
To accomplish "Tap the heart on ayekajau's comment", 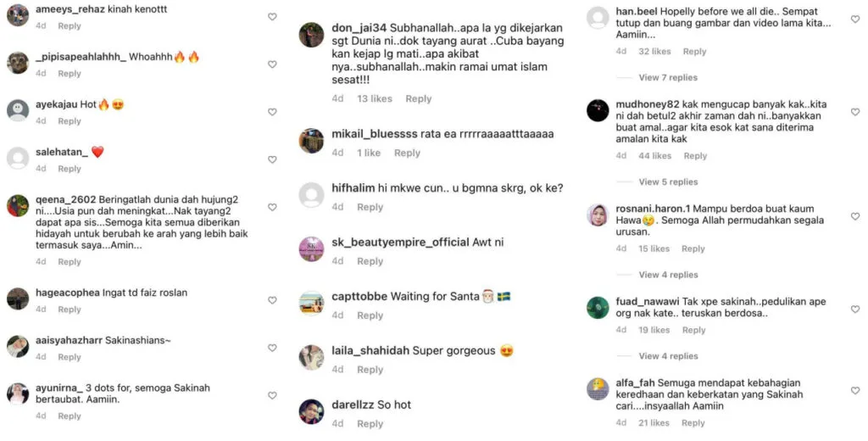I will click(272, 112).
